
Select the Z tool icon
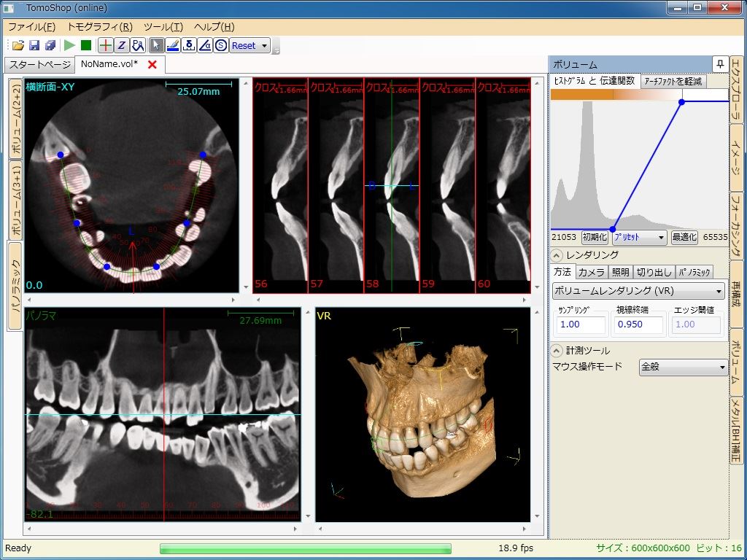pyautogui.click(x=122, y=45)
